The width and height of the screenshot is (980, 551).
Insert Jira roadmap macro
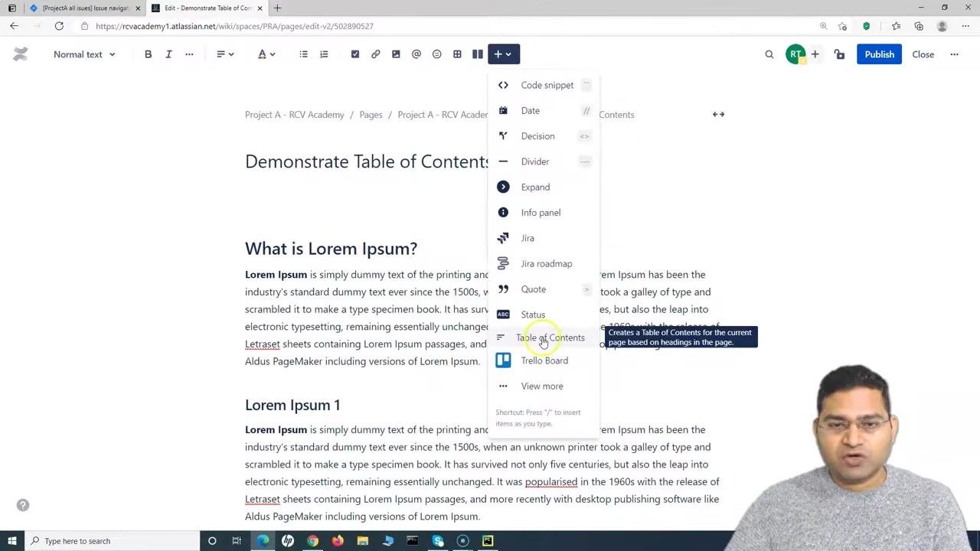tap(544, 263)
